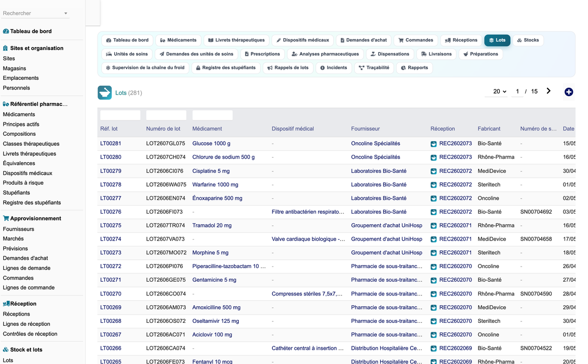The image size is (588, 364).
Task: Click reception icon in LT00273 row
Action: pyautogui.click(x=434, y=253)
